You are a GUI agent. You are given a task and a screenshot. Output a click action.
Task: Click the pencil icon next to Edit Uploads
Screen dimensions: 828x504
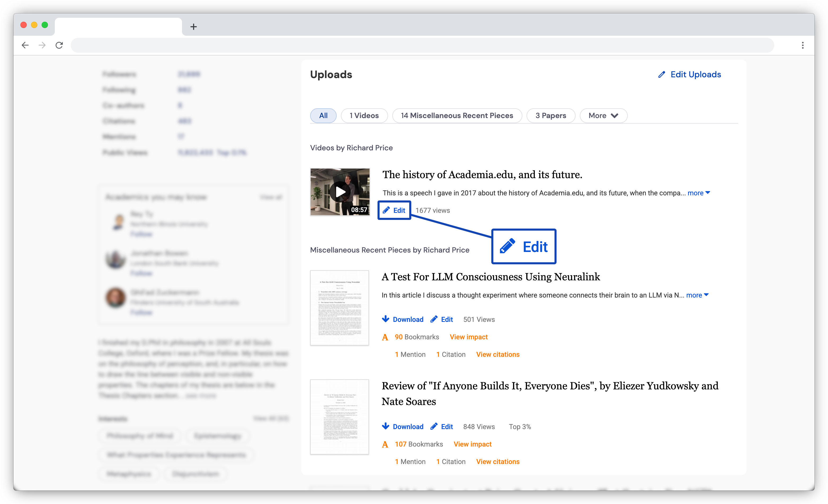pyautogui.click(x=661, y=75)
